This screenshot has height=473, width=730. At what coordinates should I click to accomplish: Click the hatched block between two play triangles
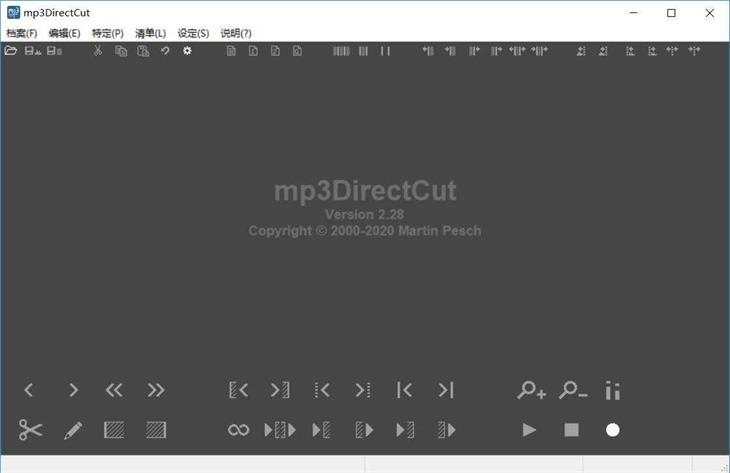(x=280, y=430)
